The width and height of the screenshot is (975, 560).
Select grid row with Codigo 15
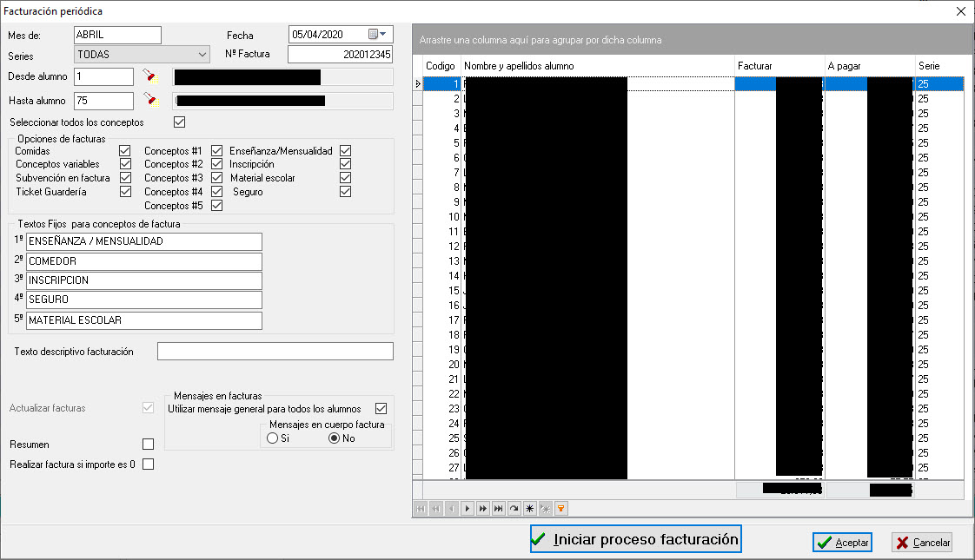[x=693, y=290]
